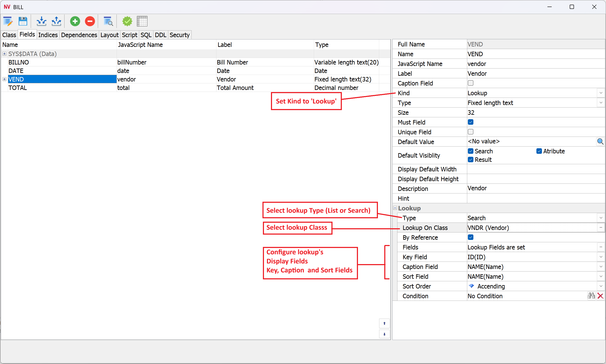Open the Kind dropdown showing Lookup
The image size is (606, 364).
point(601,93)
